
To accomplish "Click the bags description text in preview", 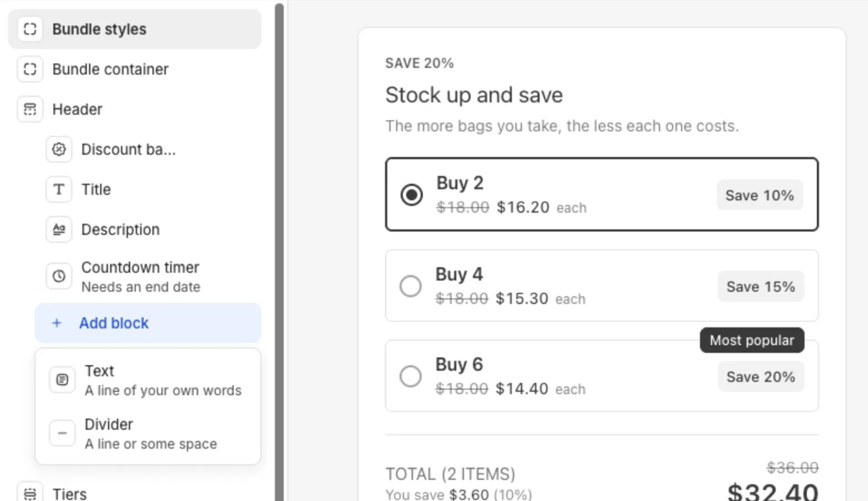I will [x=562, y=126].
